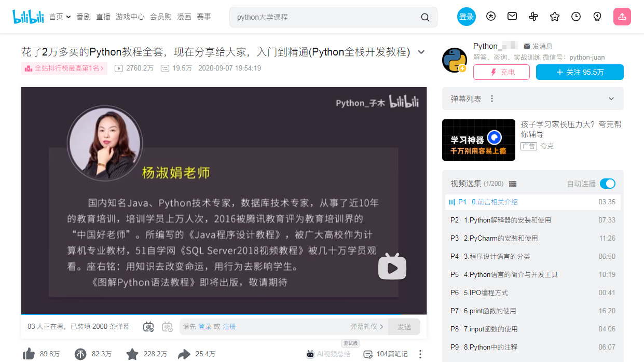Go to 直播 in the top navigation
Screen dimensions: 644x362
[x=103, y=17]
